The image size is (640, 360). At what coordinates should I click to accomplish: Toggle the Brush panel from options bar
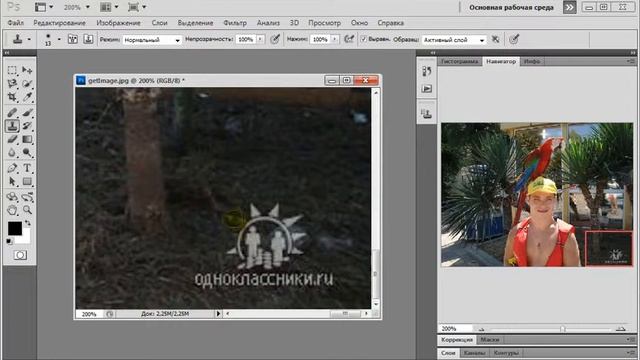(73, 39)
